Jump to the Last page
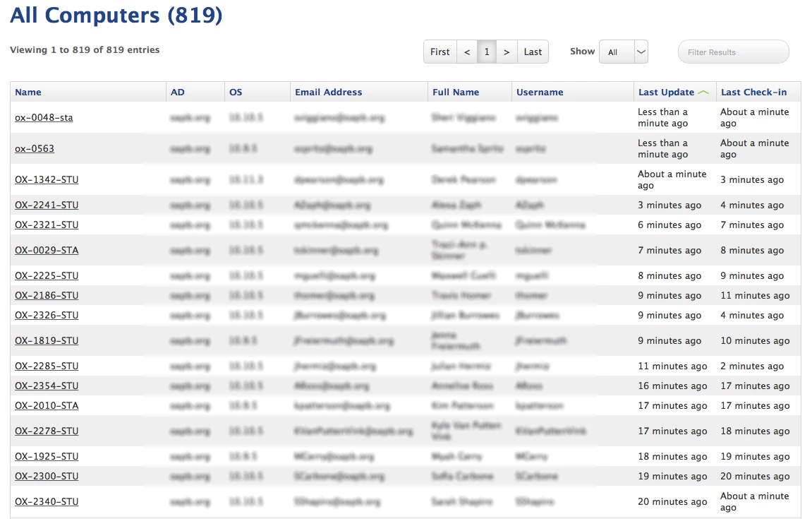 pyautogui.click(x=533, y=52)
